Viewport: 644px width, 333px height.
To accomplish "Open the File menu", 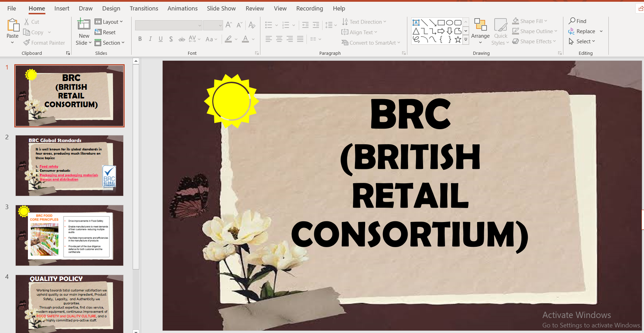I will point(12,8).
